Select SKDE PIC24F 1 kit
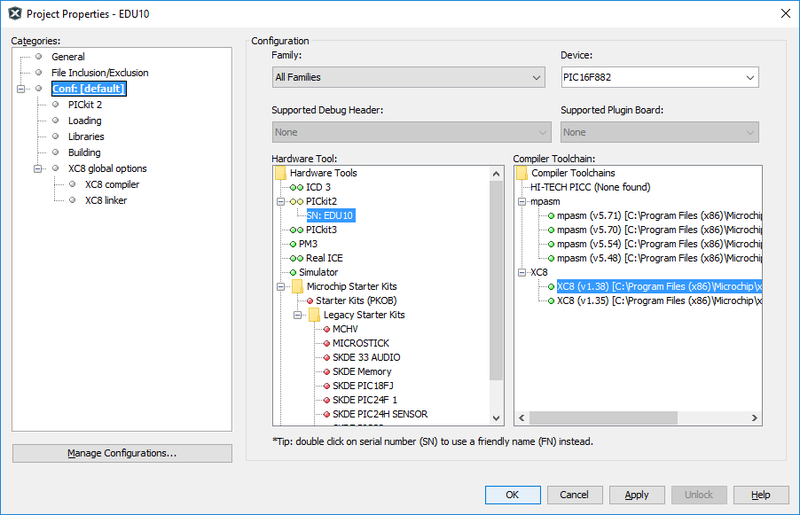The image size is (800, 515). pyautogui.click(x=364, y=400)
